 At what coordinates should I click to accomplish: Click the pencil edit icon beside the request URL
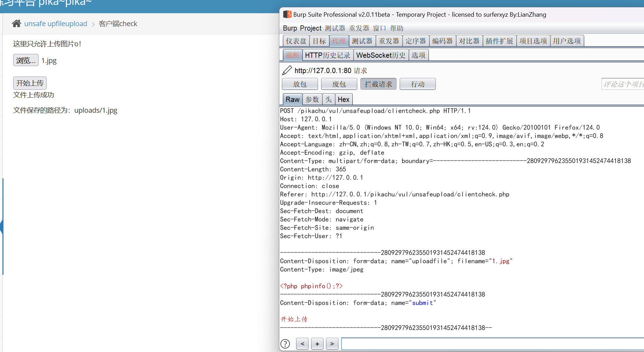coord(287,70)
